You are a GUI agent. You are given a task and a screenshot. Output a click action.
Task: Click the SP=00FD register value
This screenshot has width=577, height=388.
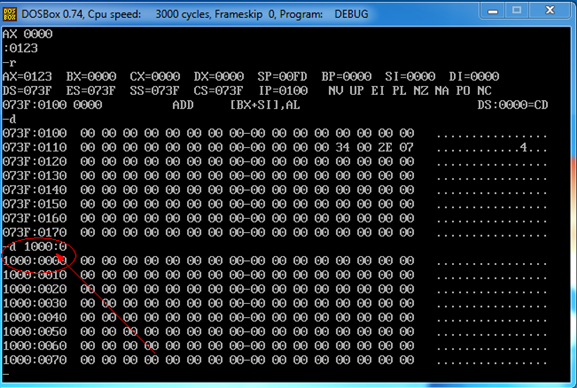[282, 77]
